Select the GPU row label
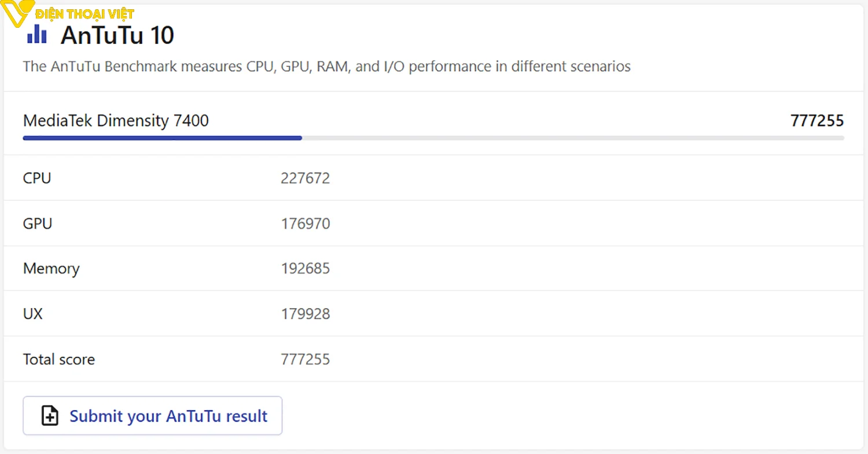The image size is (868, 454). pos(38,223)
